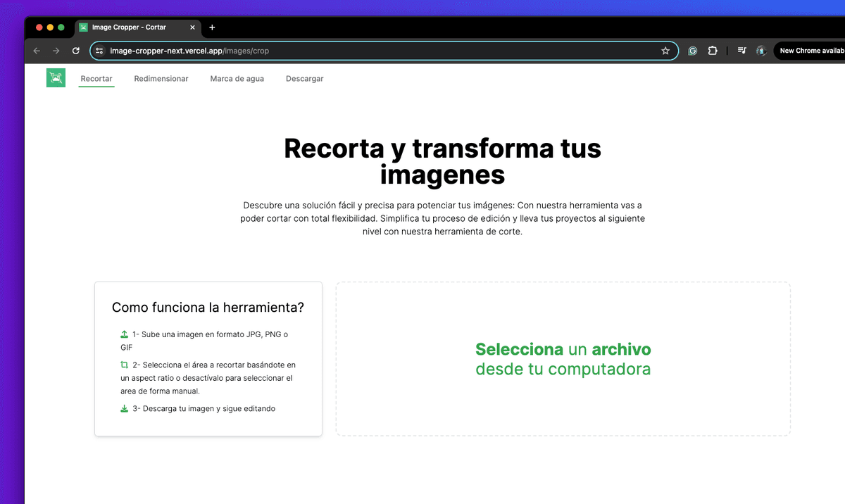845x504 pixels.
Task: Click Selecciona un archivo upload area
Action: point(563,359)
